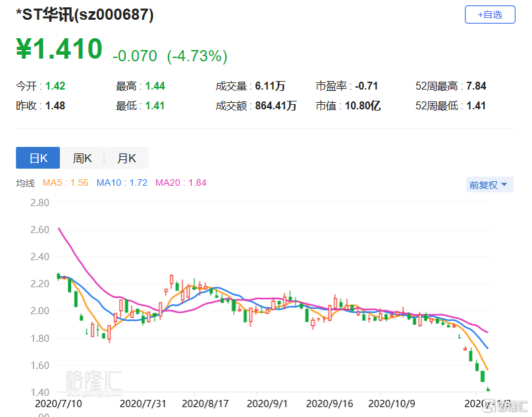Open the 前复权 adjustment dropdown
Image resolution: width=532 pixels, height=417 pixels.
click(490, 184)
